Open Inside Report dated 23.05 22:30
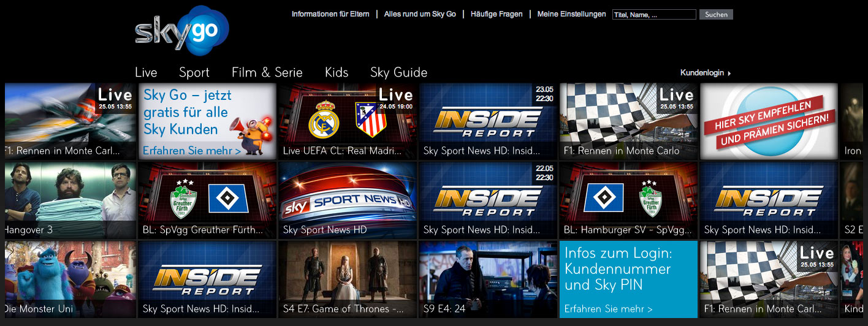This screenshot has height=326, width=868. 488,121
